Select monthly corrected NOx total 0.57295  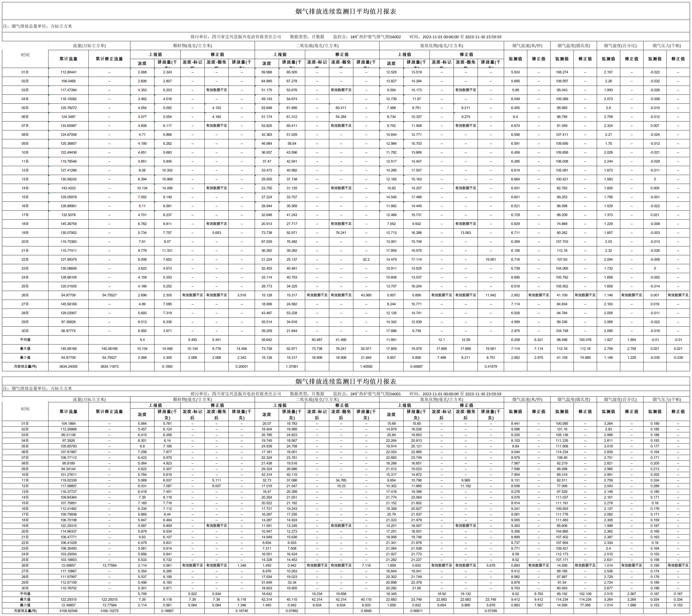pyautogui.click(x=491, y=611)
